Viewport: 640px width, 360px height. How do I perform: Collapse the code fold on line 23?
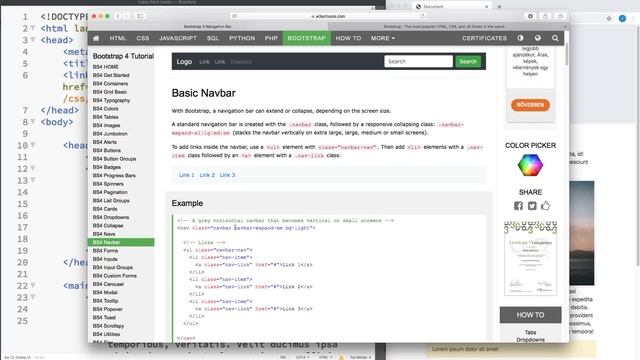coord(33,297)
